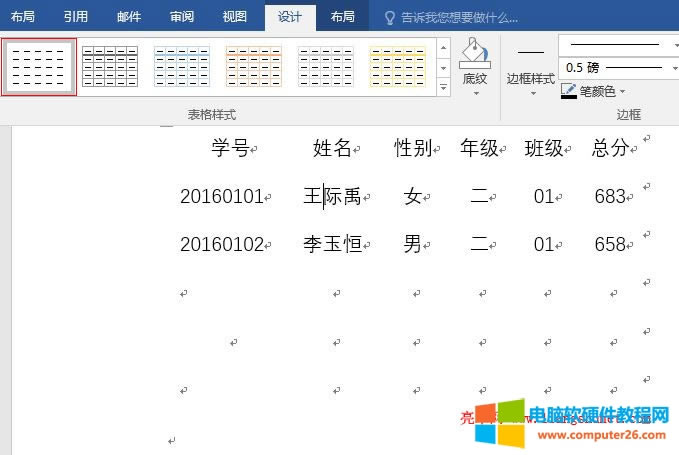Open the 视图 tab

(x=235, y=16)
